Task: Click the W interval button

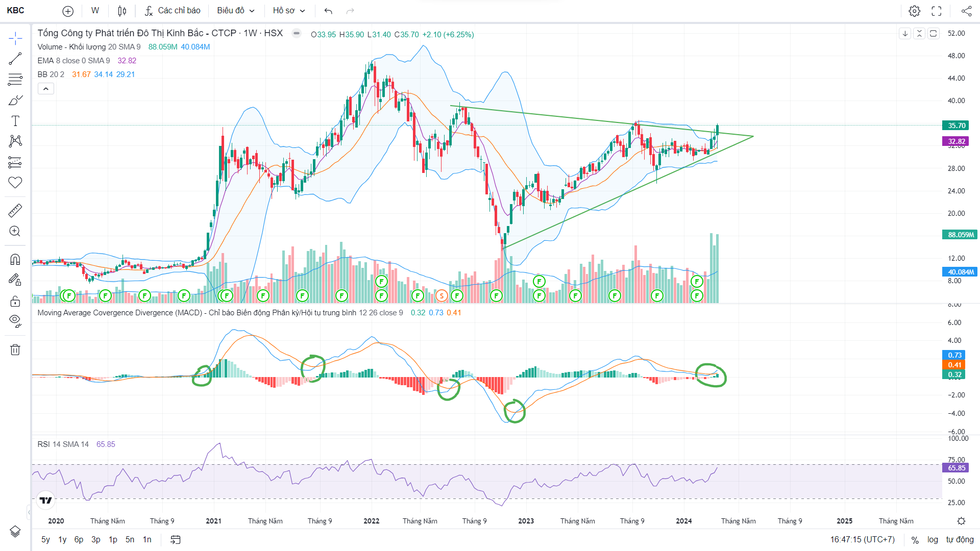Action: [x=95, y=11]
